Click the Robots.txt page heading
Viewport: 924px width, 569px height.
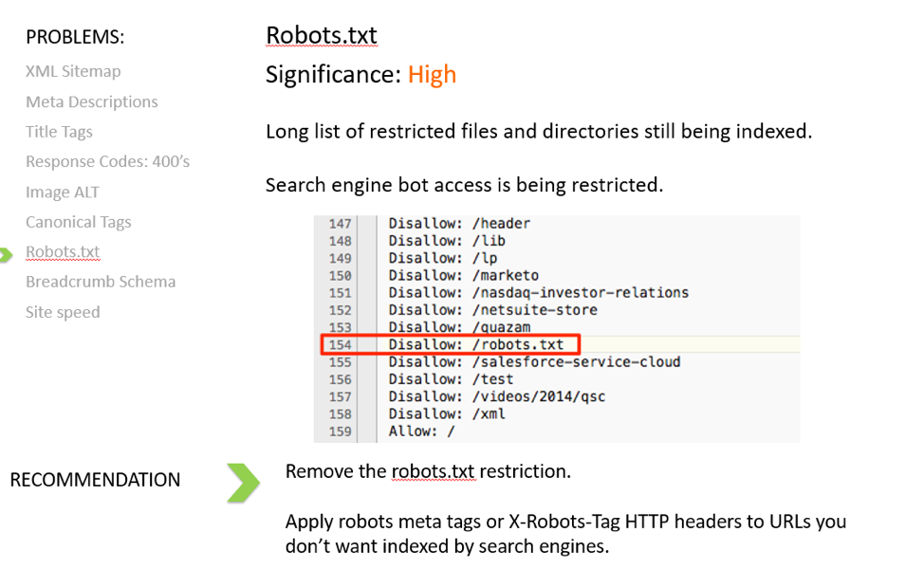coord(322,35)
